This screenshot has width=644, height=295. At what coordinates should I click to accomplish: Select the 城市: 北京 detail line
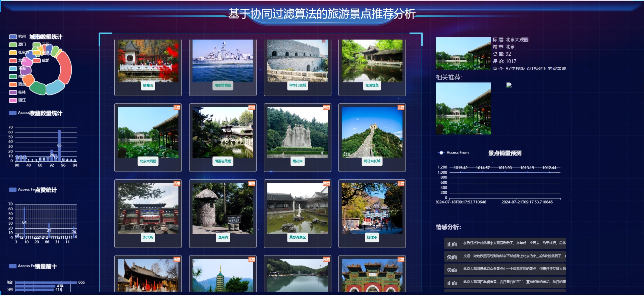tap(503, 47)
